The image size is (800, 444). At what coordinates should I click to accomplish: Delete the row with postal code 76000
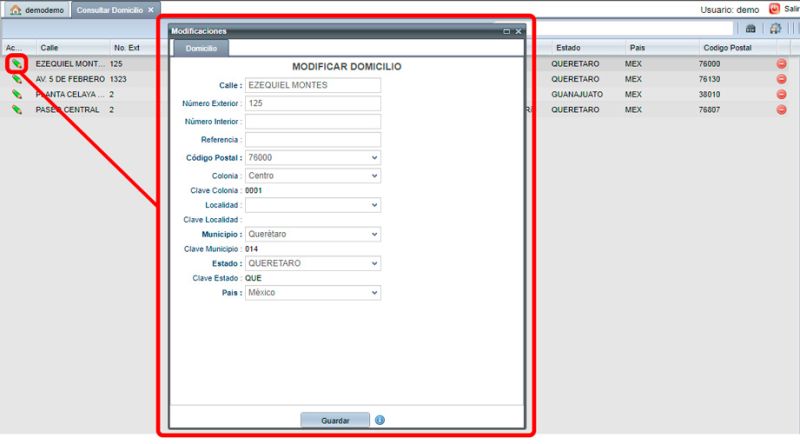(781, 64)
